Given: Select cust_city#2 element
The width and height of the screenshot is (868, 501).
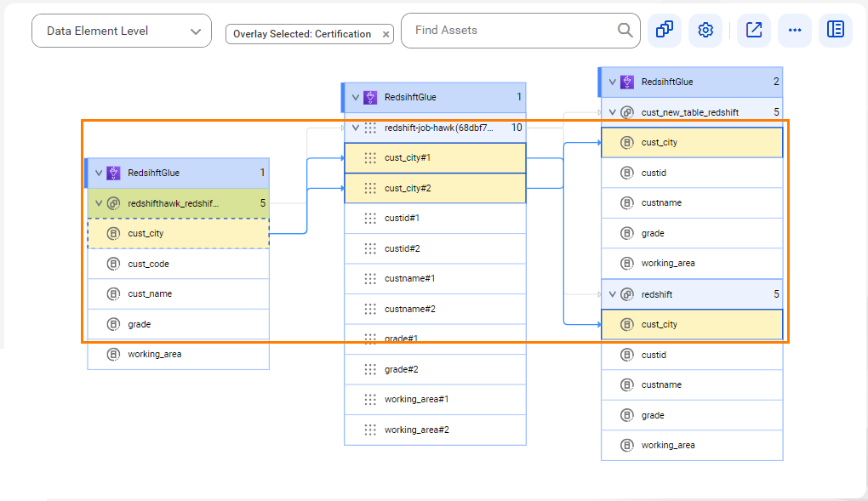Looking at the screenshot, I should click(435, 188).
